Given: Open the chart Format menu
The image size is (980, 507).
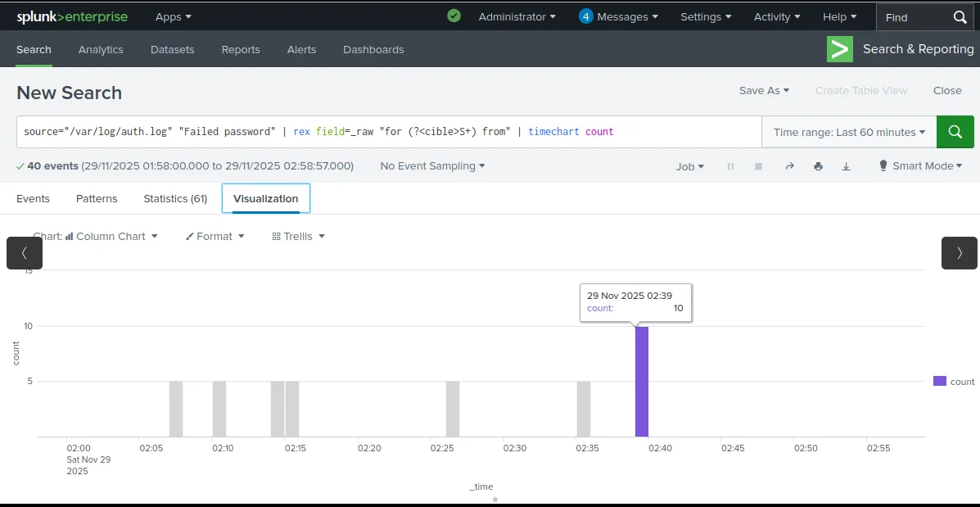Looking at the screenshot, I should 215,237.
